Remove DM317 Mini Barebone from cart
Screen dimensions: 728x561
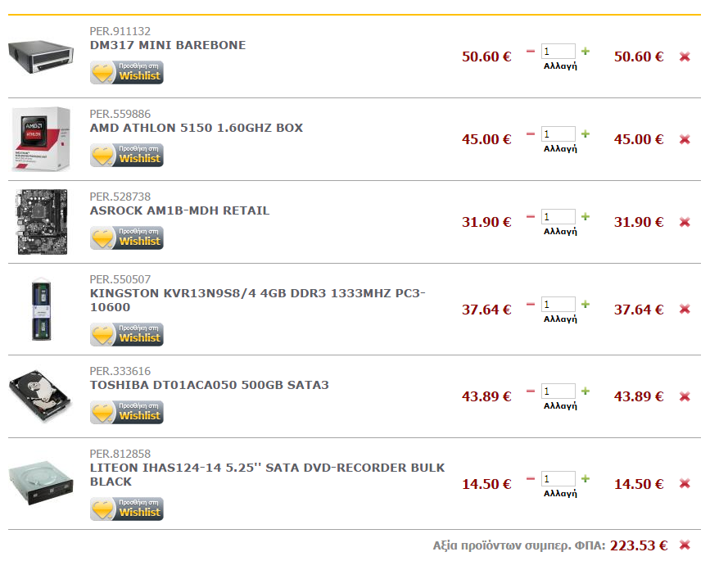[685, 57]
